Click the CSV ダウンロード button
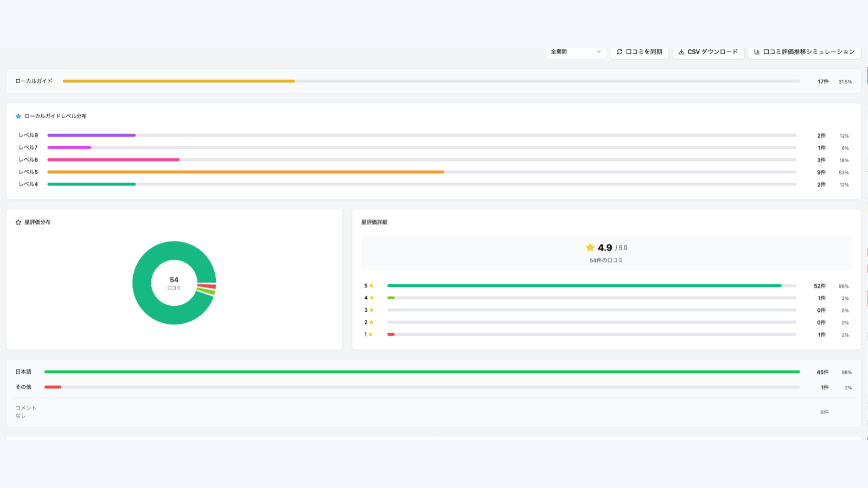Viewport: 868px width, 488px height. point(708,52)
